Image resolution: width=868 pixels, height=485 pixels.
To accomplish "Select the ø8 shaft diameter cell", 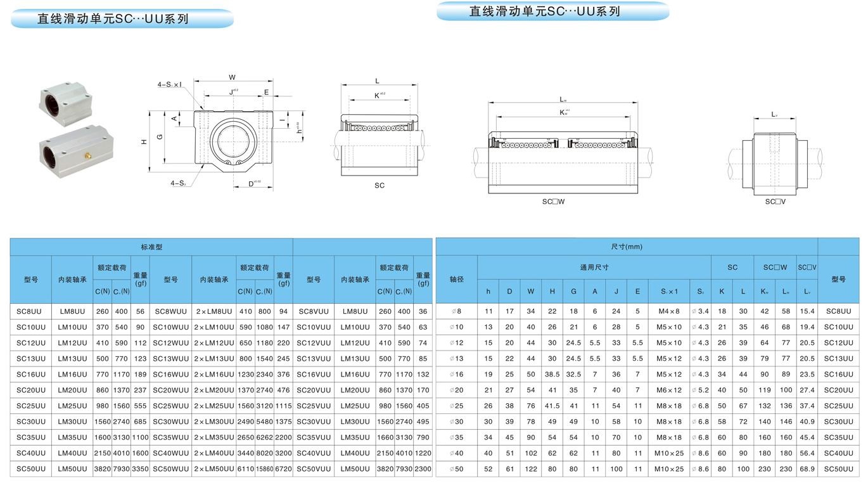I will 457,311.
